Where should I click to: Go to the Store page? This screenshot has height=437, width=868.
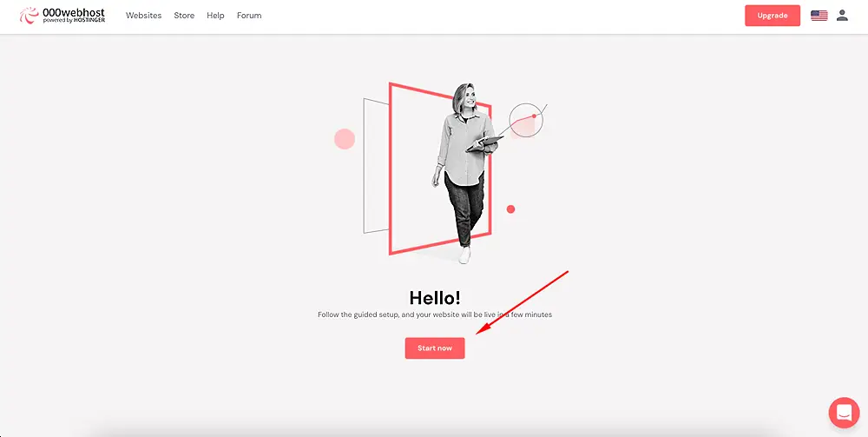point(184,16)
